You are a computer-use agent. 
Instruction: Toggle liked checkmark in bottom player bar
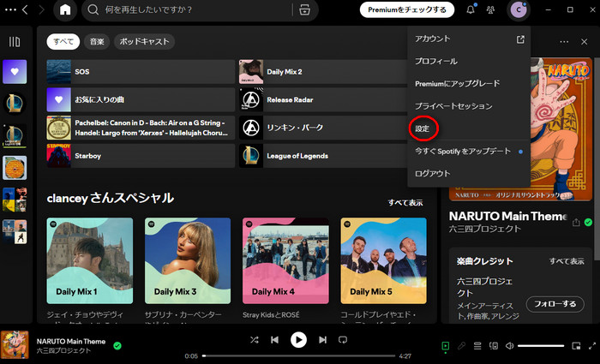click(x=117, y=346)
